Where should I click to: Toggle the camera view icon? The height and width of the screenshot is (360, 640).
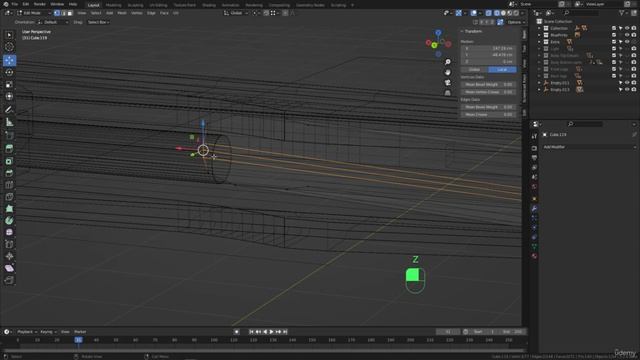(x=448, y=82)
